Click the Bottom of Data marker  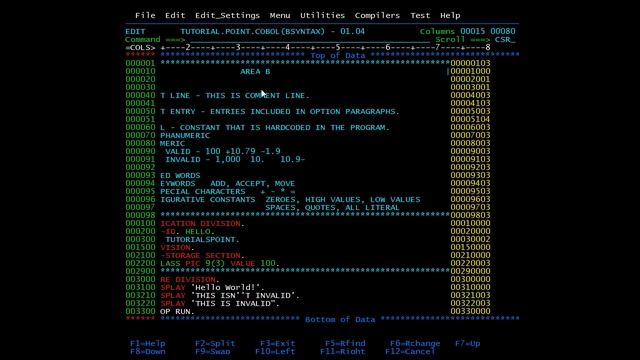click(340, 320)
